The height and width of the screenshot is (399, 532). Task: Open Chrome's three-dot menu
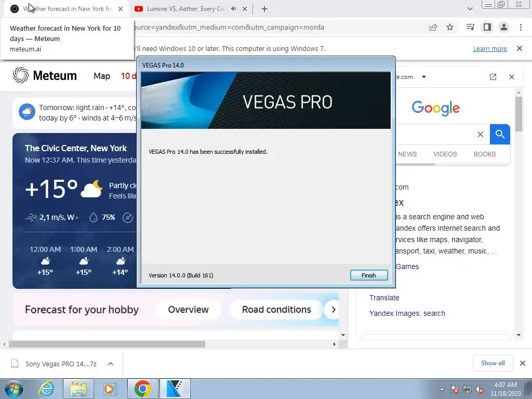pos(521,27)
